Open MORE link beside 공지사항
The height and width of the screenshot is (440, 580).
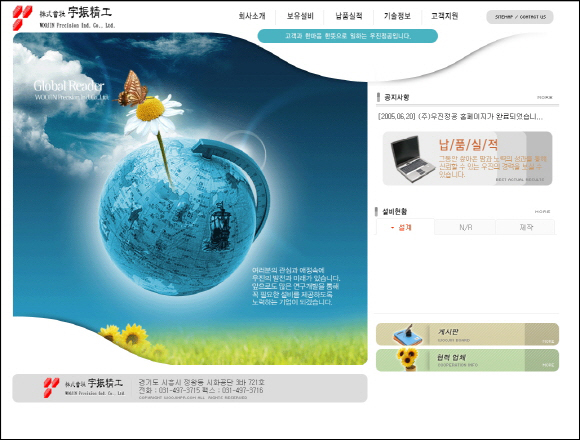pos(544,98)
